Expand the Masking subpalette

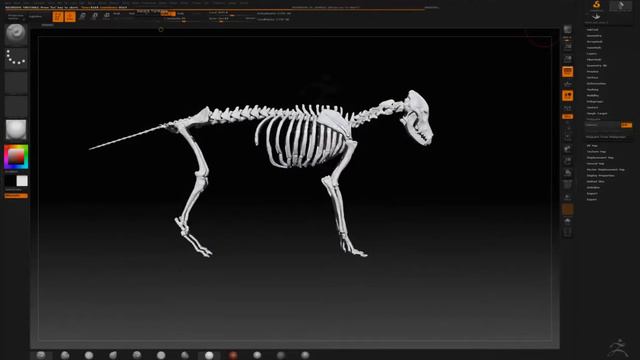tap(593, 89)
